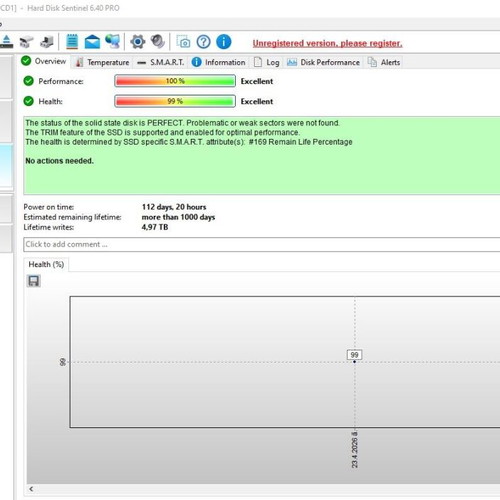Image resolution: width=500 pixels, height=500 pixels.
Task: Switch to the Temperature tab
Action: coord(102,62)
